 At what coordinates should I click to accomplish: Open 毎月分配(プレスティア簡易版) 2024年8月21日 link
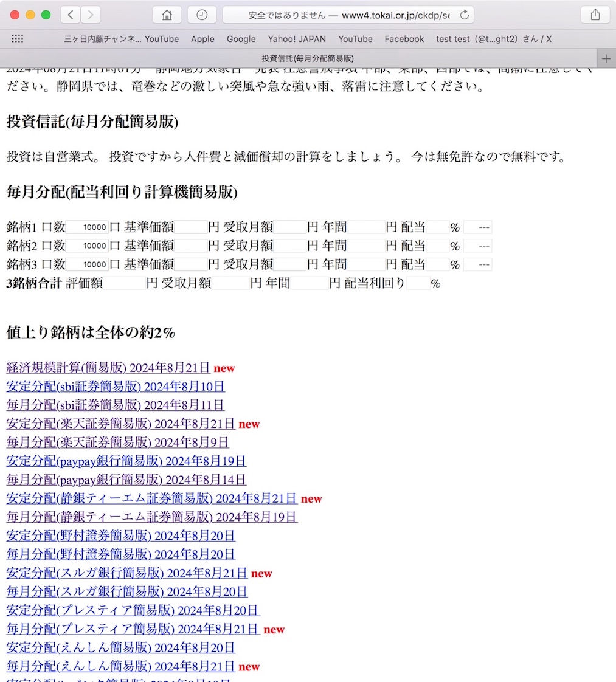[133, 630]
